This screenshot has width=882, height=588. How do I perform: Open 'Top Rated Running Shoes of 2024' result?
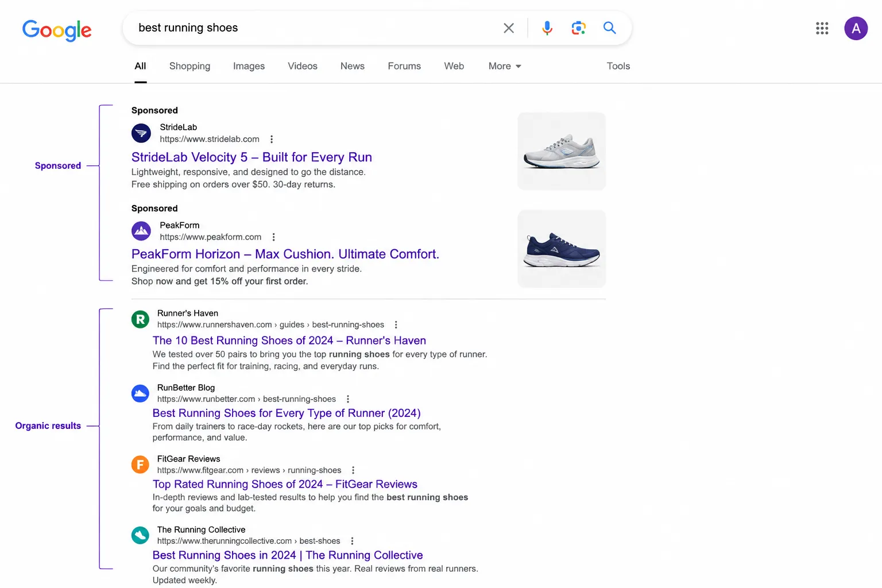coord(285,485)
